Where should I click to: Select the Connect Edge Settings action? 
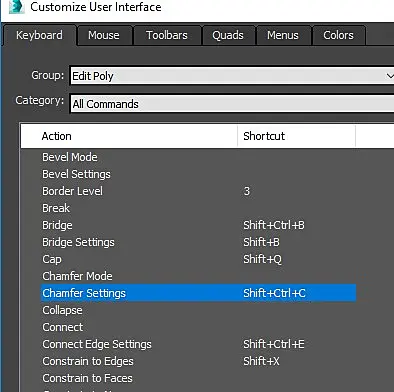point(97,344)
